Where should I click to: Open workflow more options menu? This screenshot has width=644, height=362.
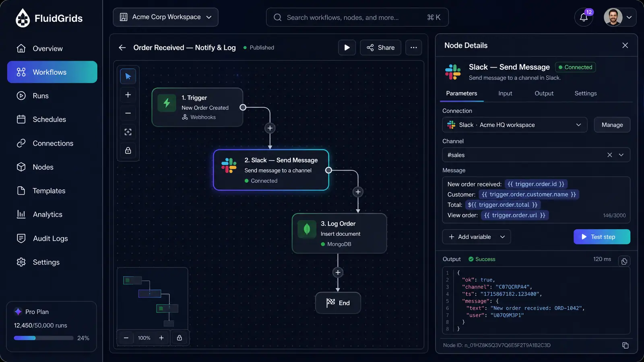click(x=413, y=47)
